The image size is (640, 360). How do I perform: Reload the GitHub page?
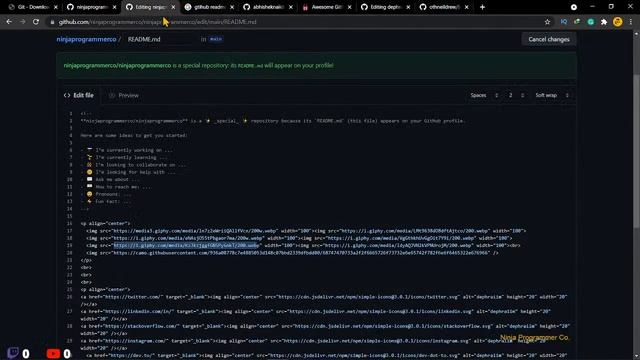click(36, 22)
